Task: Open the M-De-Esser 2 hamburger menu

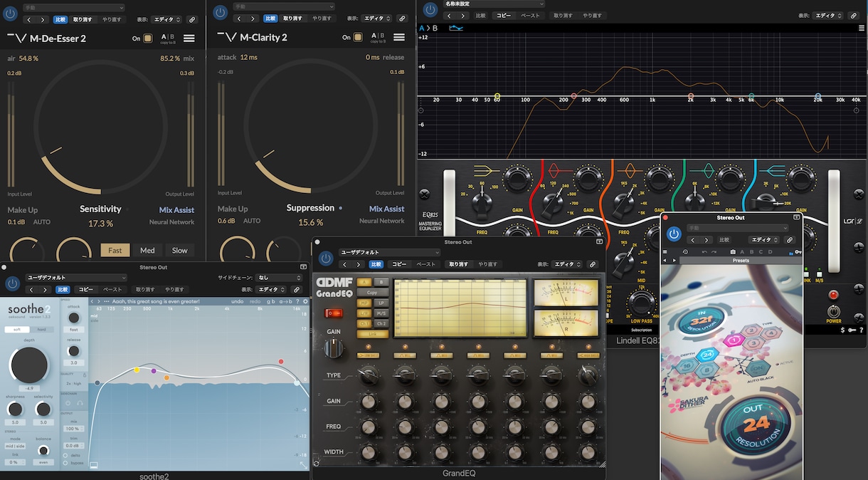Action: pyautogui.click(x=189, y=38)
